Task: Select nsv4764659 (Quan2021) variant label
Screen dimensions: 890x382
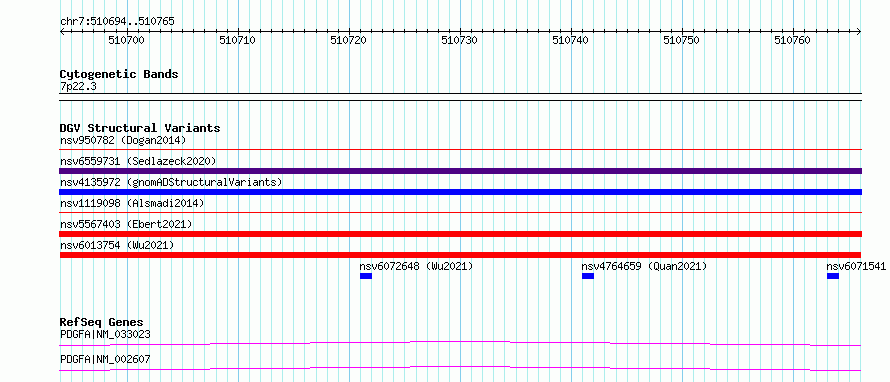Action: 644,266
